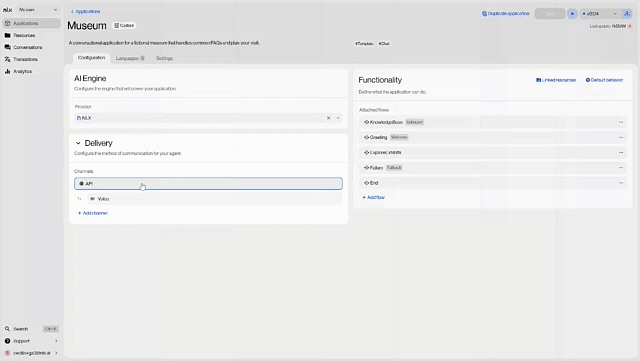Click the NLX provider field
The image size is (640, 361).
[x=208, y=118]
